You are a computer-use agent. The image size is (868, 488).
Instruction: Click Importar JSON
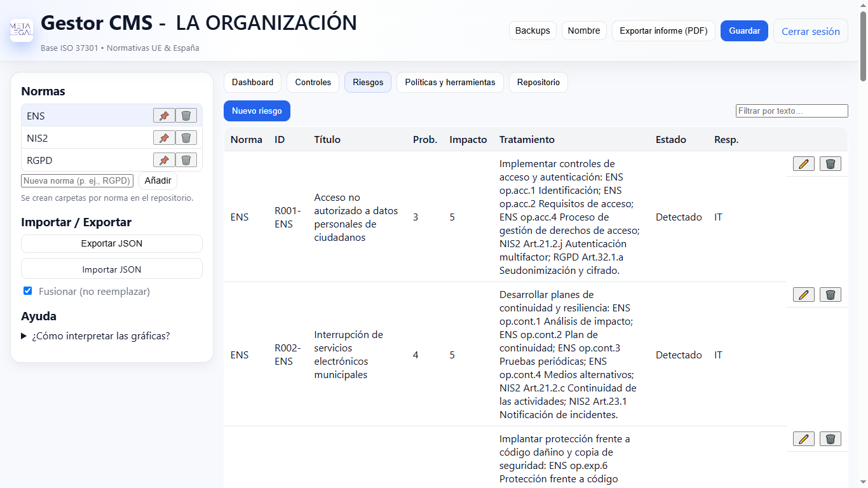pos(112,269)
